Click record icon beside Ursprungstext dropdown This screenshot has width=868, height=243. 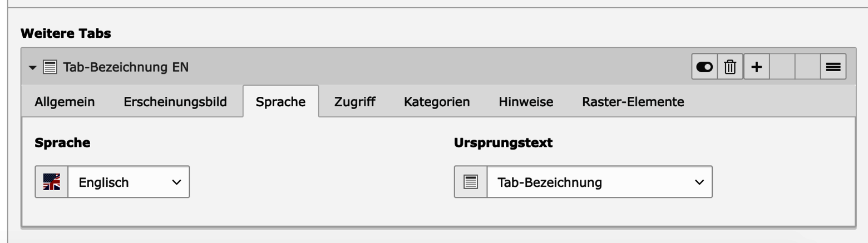(471, 182)
